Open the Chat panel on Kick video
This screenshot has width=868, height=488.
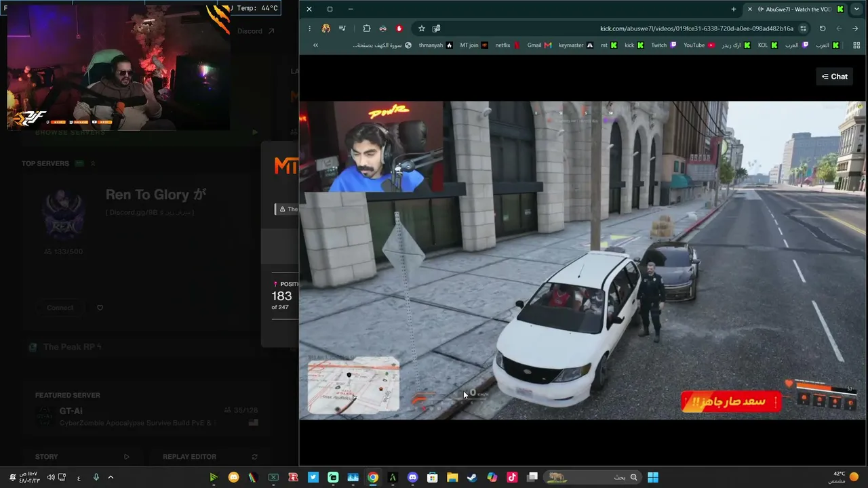834,77
